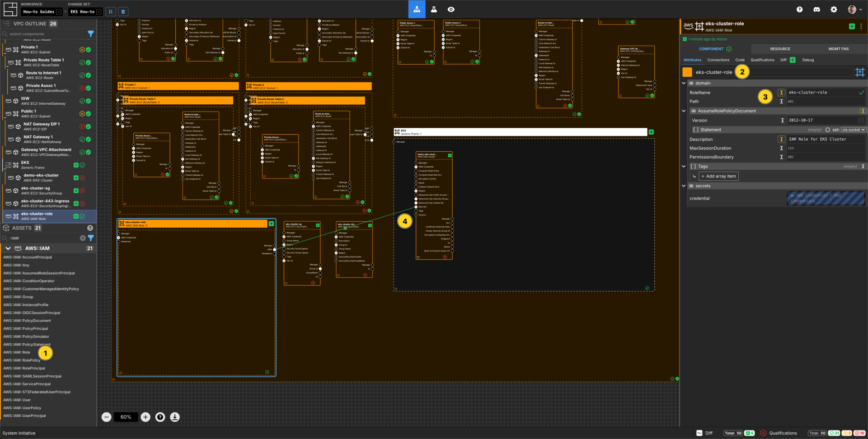This screenshot has width=868, height=439.
Task: Open the via socket dropdown
Action: [853, 130]
